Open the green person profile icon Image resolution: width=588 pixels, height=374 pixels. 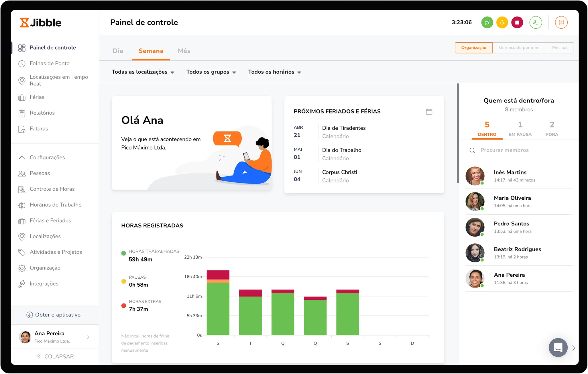coord(536,22)
